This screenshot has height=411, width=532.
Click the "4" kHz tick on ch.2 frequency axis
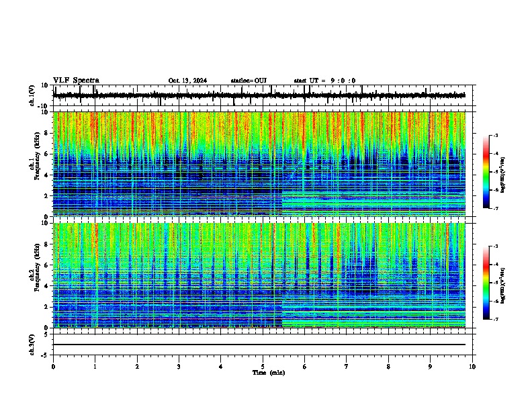pyautogui.click(x=47, y=286)
